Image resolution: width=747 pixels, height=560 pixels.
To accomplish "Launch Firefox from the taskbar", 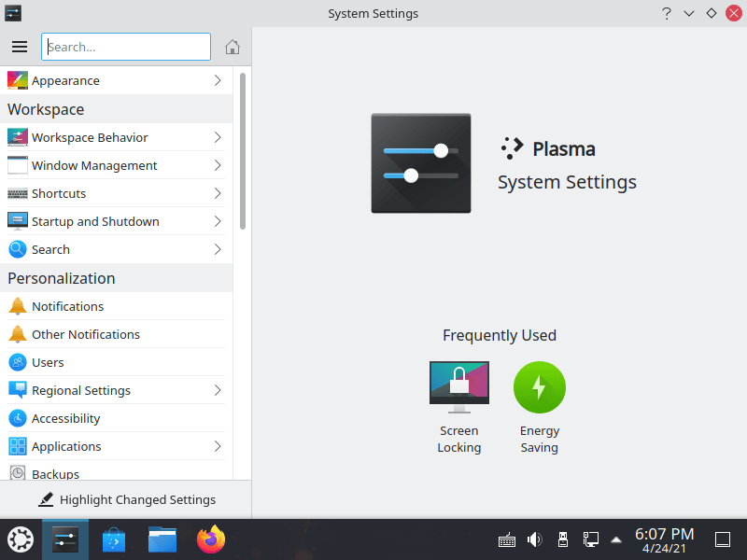I will [211, 539].
